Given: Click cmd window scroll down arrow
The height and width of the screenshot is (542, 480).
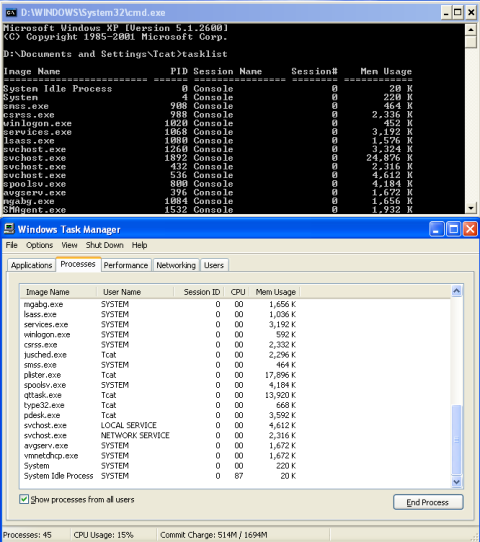Looking at the screenshot, I should pyautogui.click(x=471, y=208).
